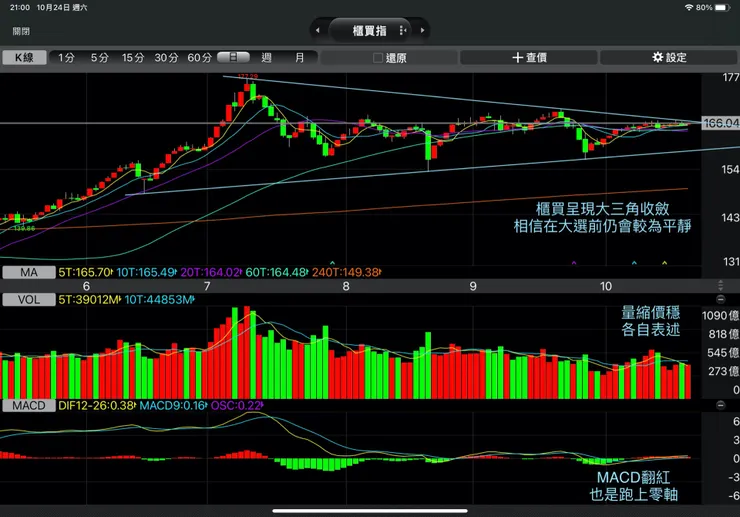
Task: Switch to 5分 interval
Action: point(100,58)
